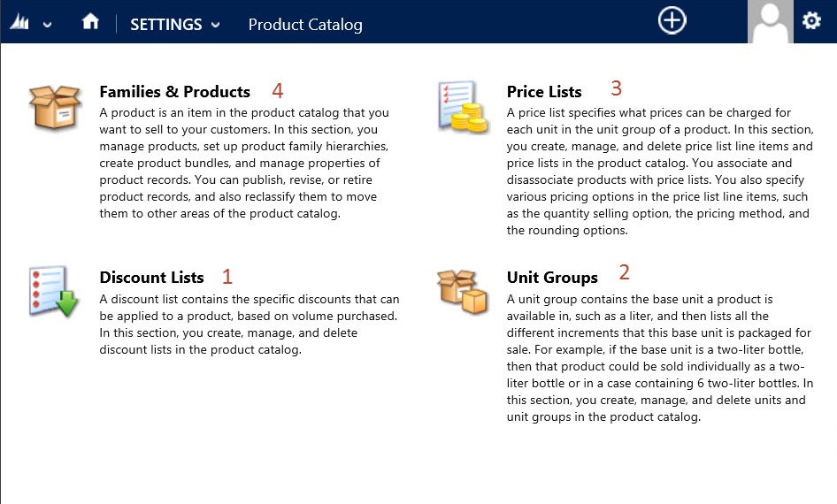The height and width of the screenshot is (504, 837).
Task: Open the Families & Products heading link
Action: pos(174,92)
